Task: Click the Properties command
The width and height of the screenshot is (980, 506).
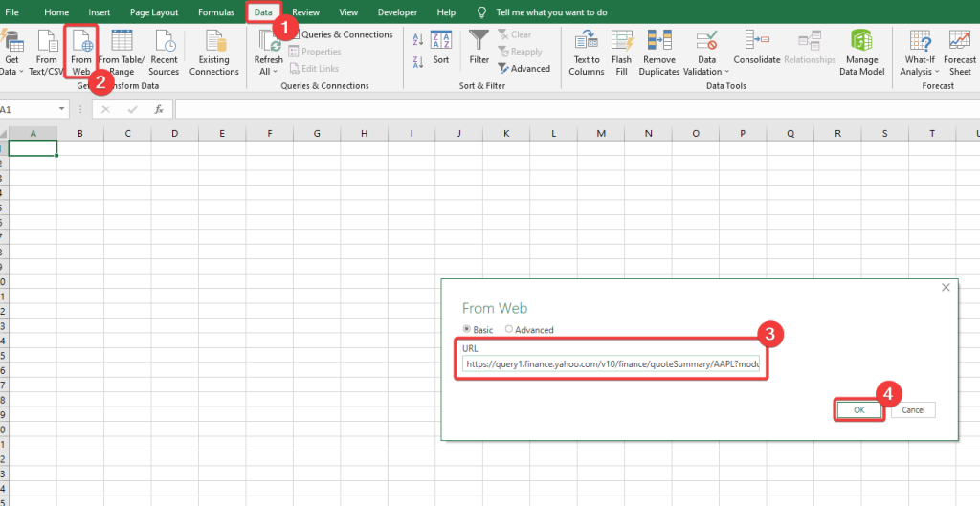Action: pyautogui.click(x=315, y=52)
